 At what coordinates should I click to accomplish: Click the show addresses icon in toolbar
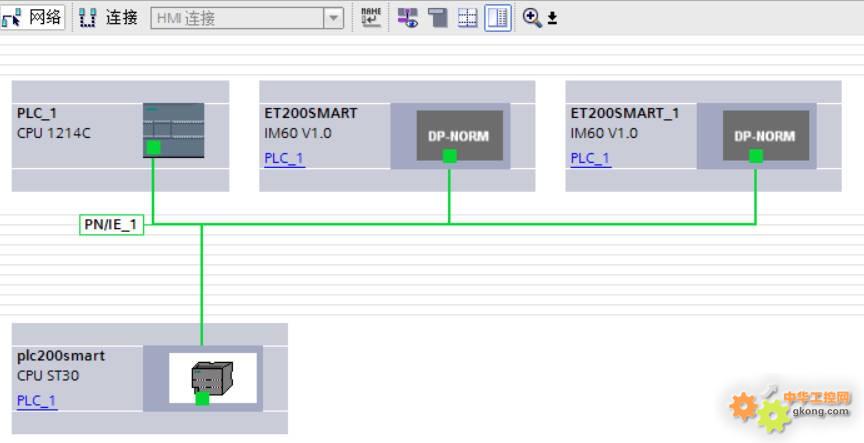pos(408,17)
